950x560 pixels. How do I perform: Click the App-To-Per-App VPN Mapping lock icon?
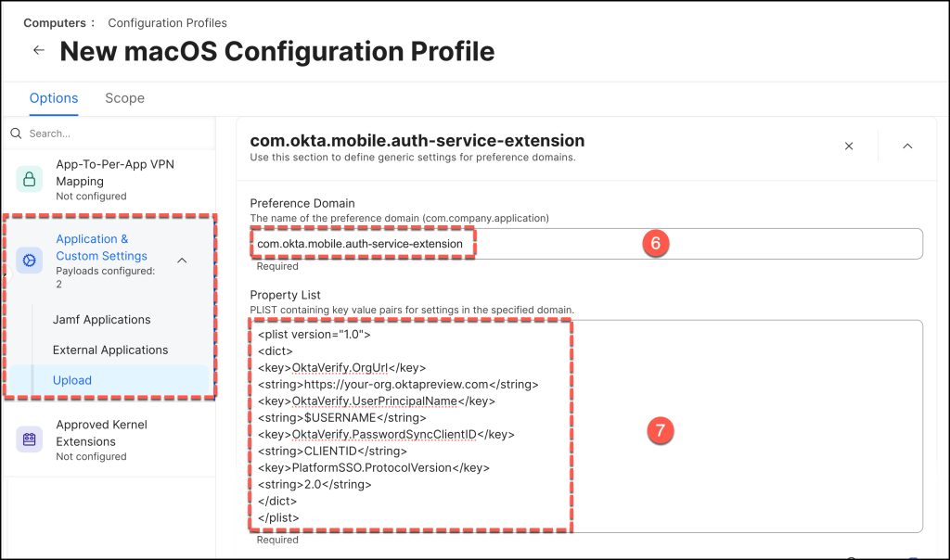[x=30, y=179]
